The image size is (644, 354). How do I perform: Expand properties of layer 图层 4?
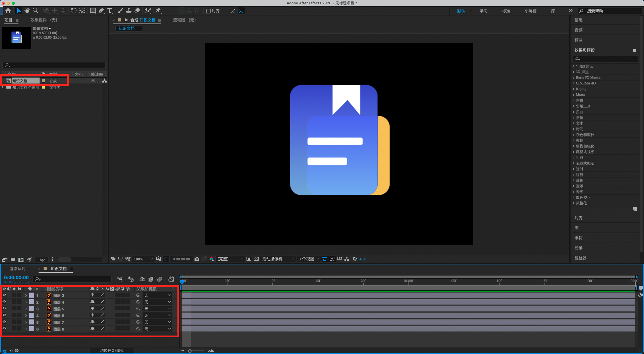[x=26, y=302]
